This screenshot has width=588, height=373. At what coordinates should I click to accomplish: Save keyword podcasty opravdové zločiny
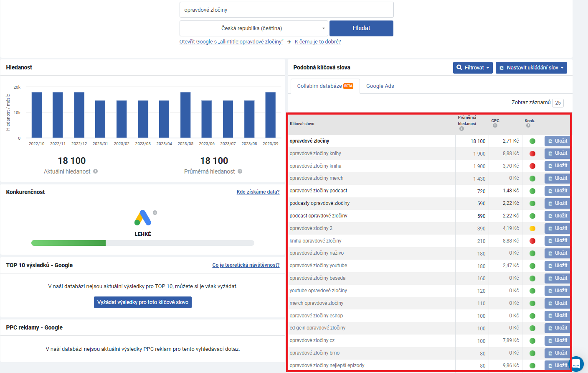pyautogui.click(x=557, y=204)
